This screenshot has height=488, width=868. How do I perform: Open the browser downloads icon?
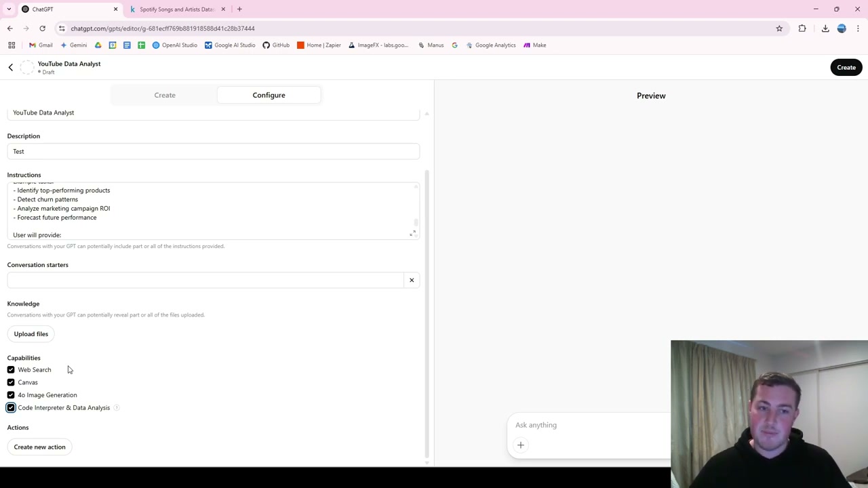[825, 28]
